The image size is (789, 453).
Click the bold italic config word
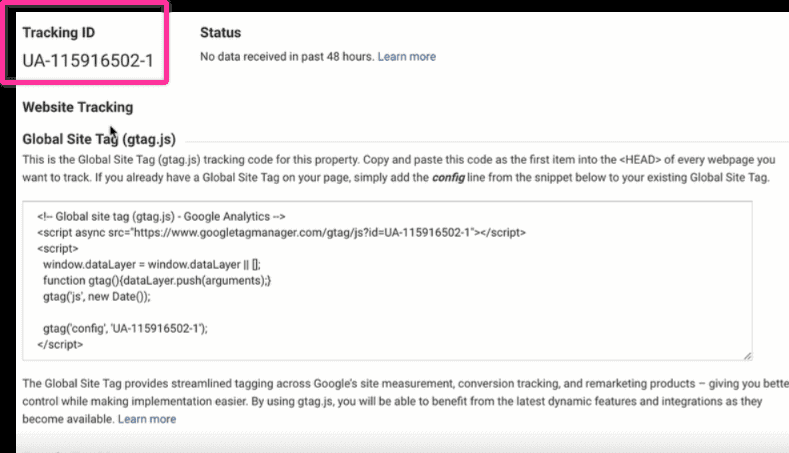pos(448,178)
